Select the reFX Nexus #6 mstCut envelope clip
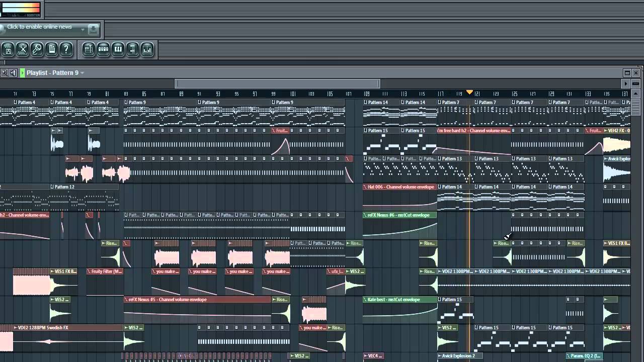The width and height of the screenshot is (644, 362). 400,215
